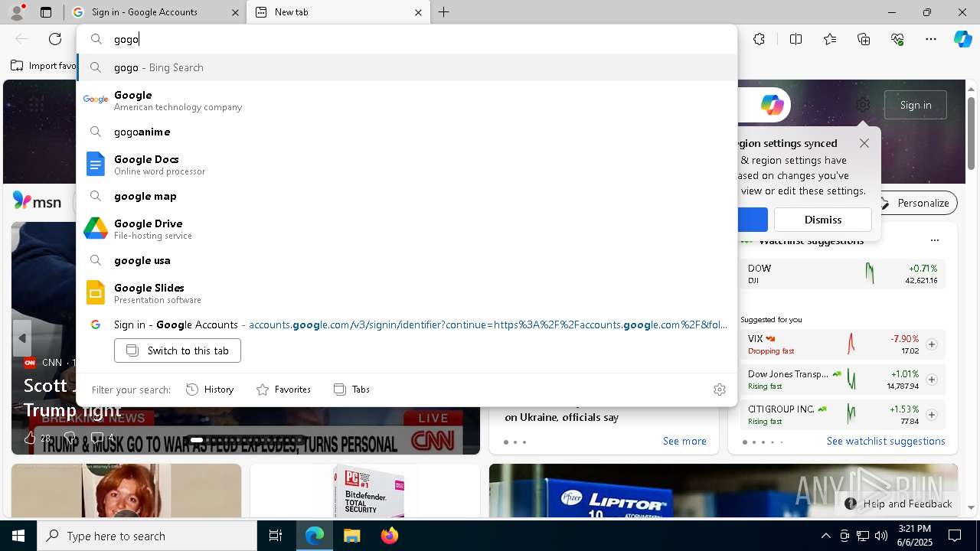Image resolution: width=980 pixels, height=551 pixels.
Task: Open address bar search settings gear
Action: coord(719,390)
